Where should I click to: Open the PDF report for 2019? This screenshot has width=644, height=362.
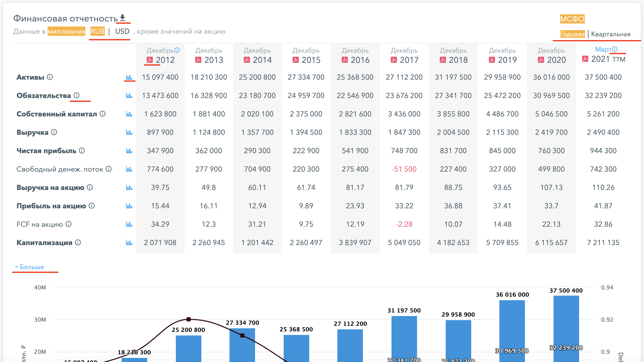[492, 60]
